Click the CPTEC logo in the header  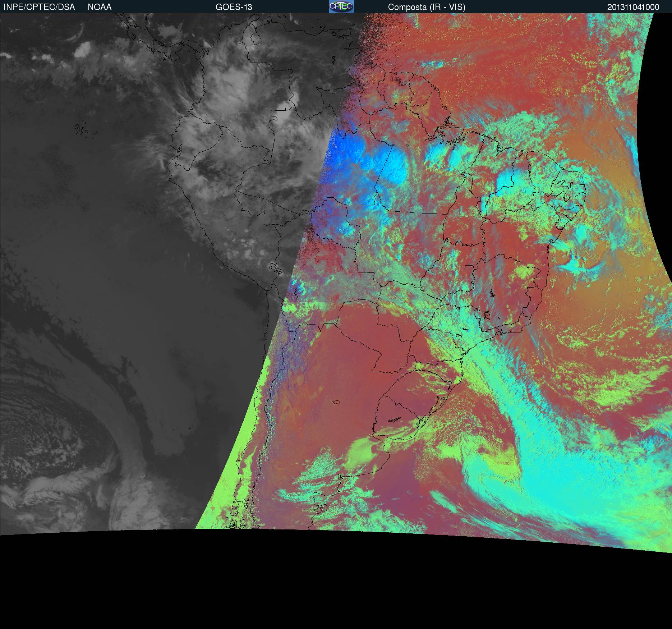coord(341,6)
